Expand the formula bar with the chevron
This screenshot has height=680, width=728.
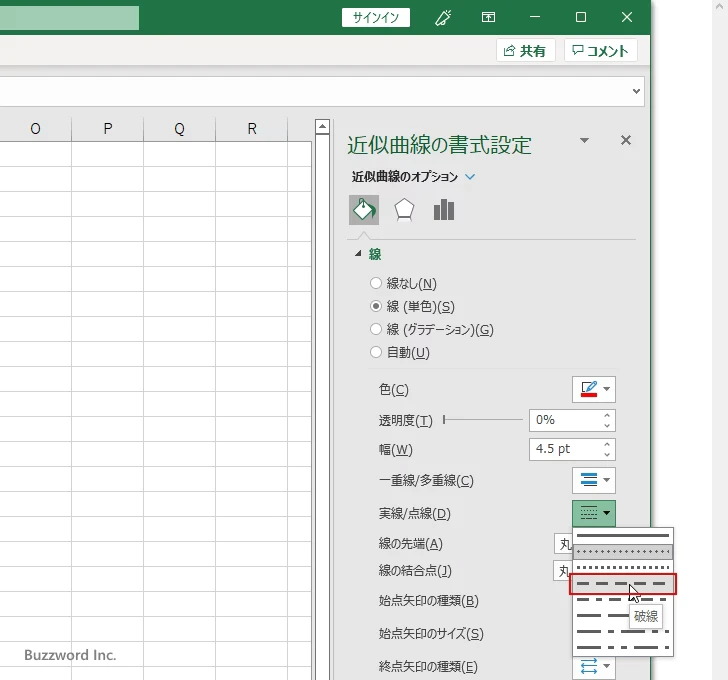click(636, 91)
